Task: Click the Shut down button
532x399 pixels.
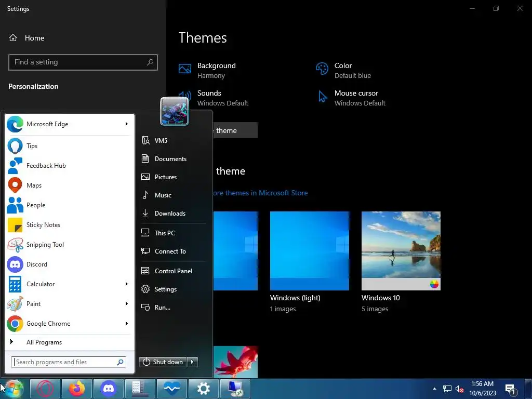Action: [x=163, y=362]
